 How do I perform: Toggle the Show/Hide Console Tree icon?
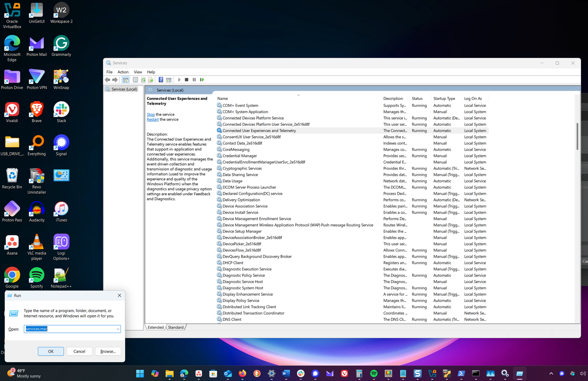[x=125, y=80]
